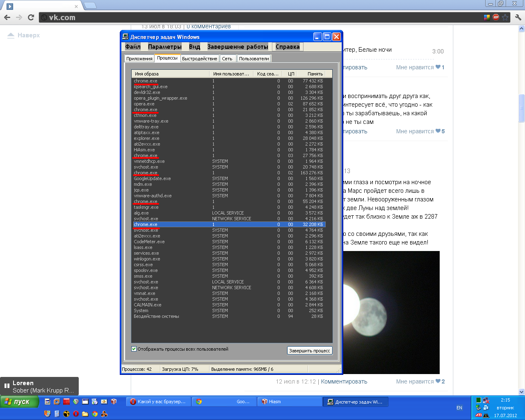Open Chrome wrench settings menu
The image size is (525, 420).
click(x=518, y=17)
